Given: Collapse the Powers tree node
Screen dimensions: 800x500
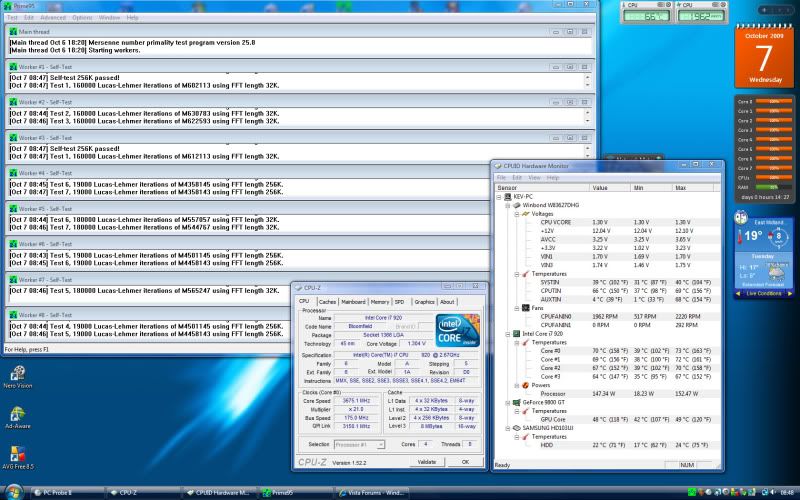Looking at the screenshot, I should pyautogui.click(x=516, y=385).
